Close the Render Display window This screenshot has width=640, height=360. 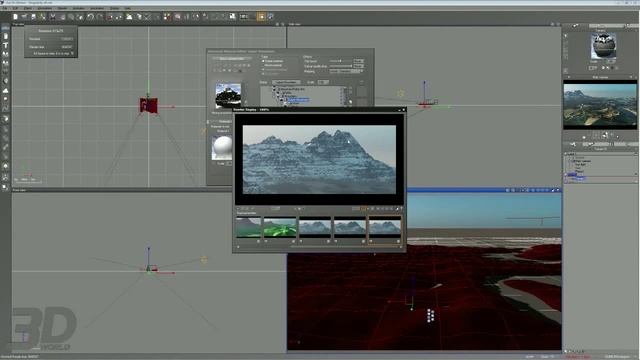(x=404, y=109)
